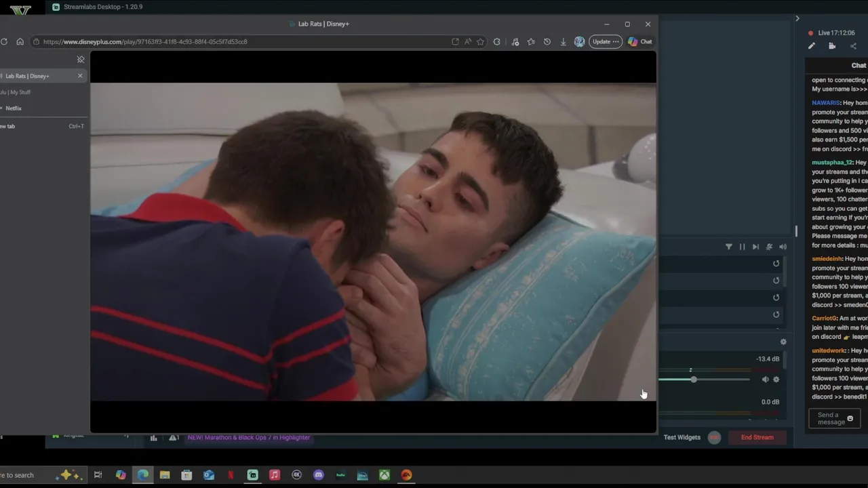Open EA app from taskbar

coord(406,475)
